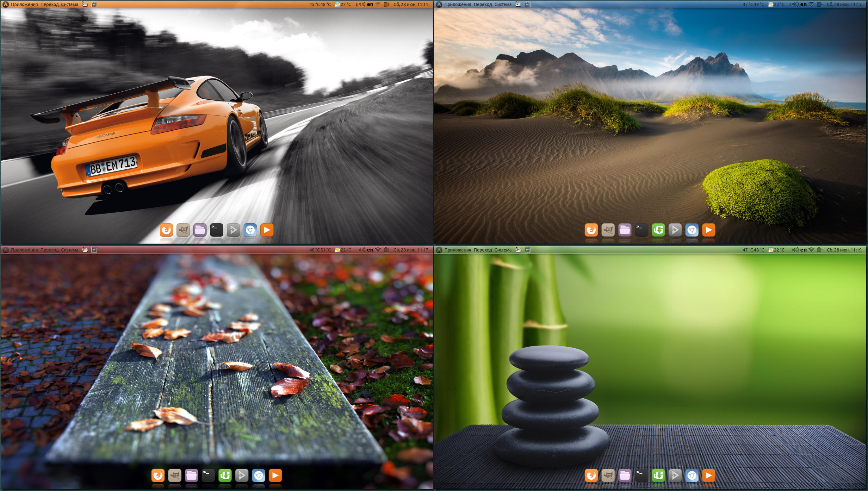Open Система menu on the blue panel
Screen dimensions: 868x491
pos(503,4)
